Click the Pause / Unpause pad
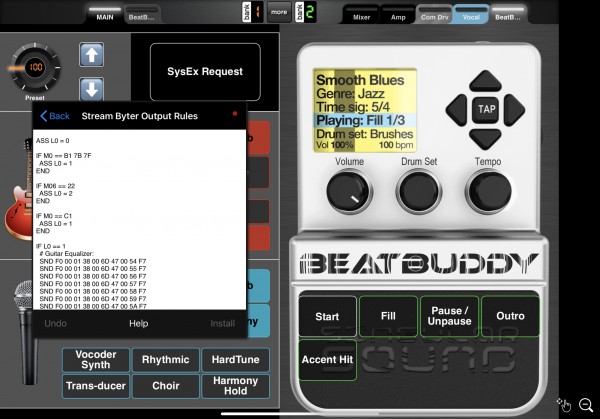 449,316
